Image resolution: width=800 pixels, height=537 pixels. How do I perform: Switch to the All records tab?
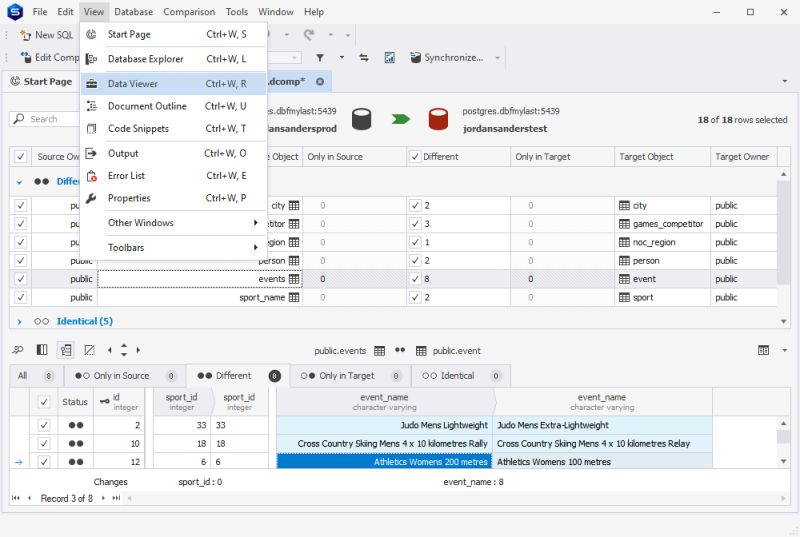[x=35, y=376]
